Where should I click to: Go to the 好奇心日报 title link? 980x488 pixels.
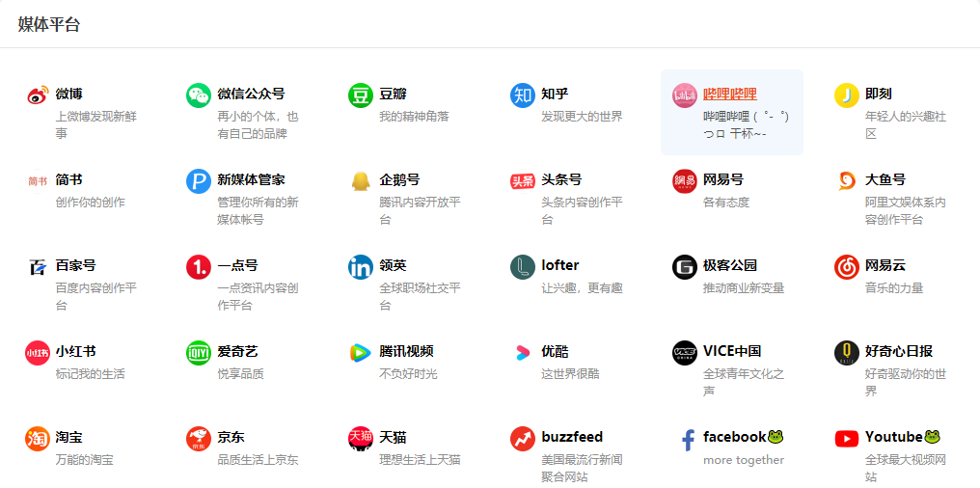[x=899, y=351]
